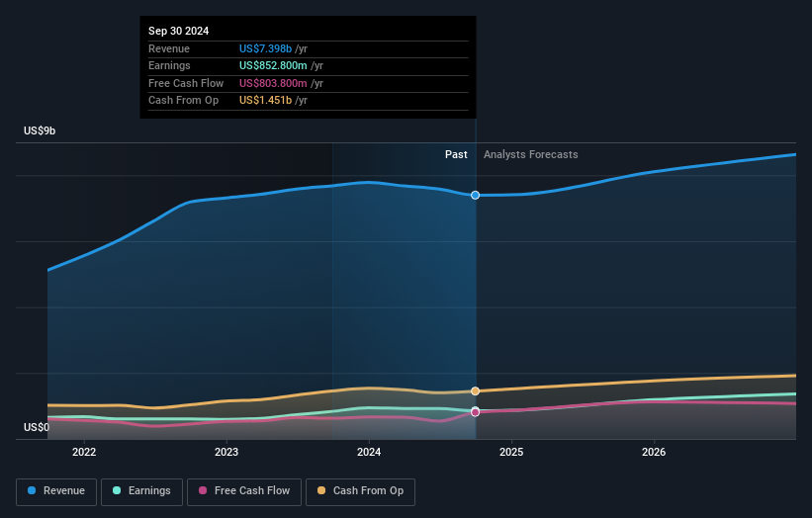Click the pink Free Cash Flow data point

475,412
